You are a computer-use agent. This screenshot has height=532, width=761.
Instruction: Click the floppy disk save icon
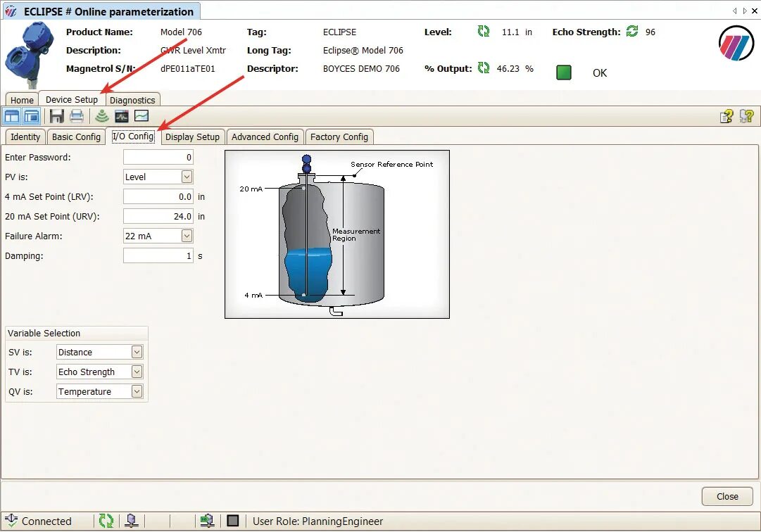coord(57,116)
